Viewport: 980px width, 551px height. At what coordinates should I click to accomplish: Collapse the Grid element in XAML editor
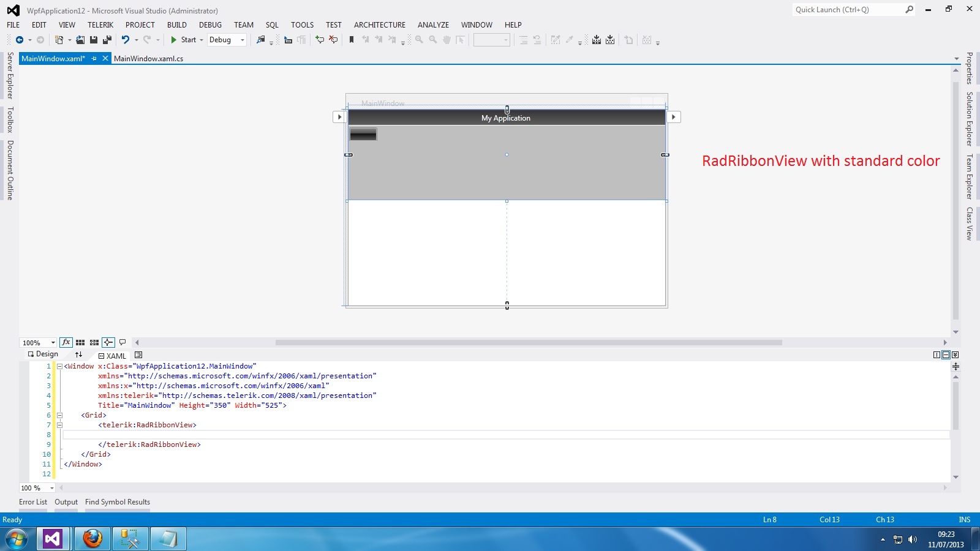click(x=59, y=415)
